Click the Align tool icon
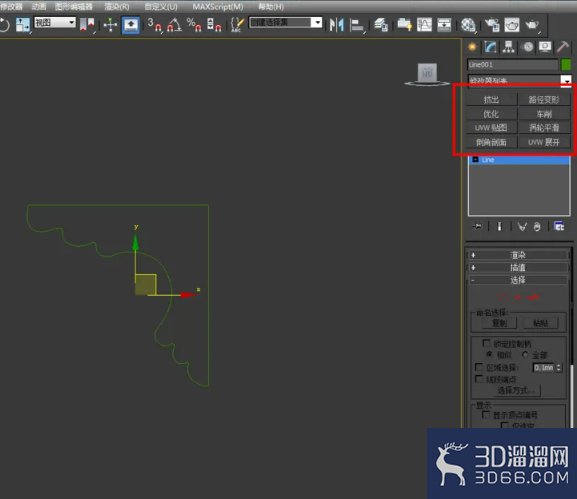 (357, 25)
